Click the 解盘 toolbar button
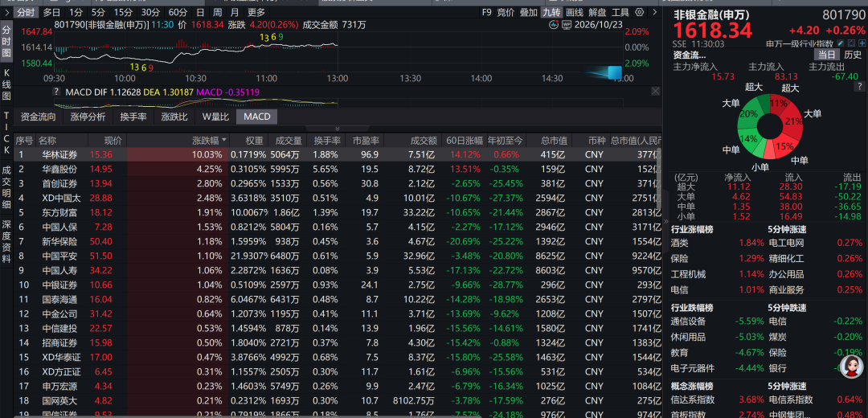This screenshot has height=418, width=868. [597, 12]
